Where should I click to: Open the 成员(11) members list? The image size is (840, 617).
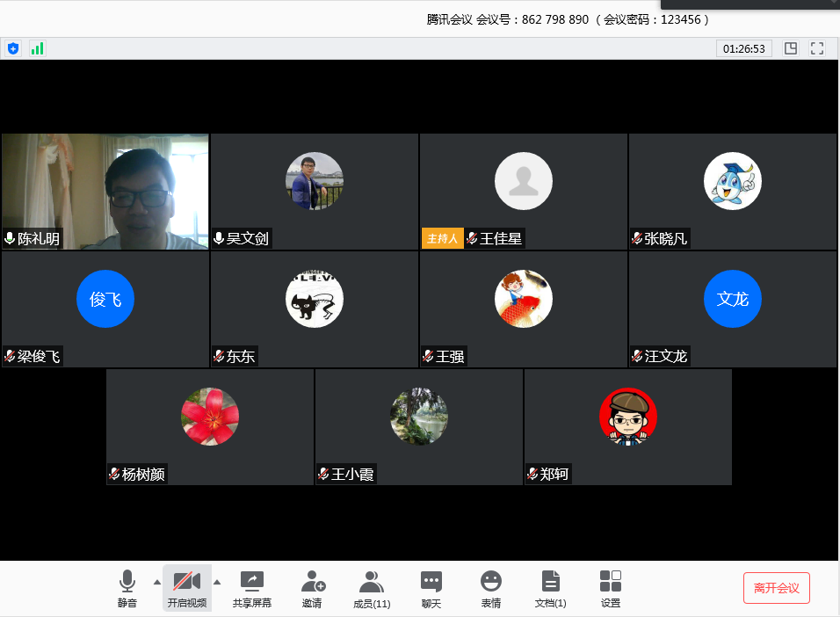coord(372,589)
